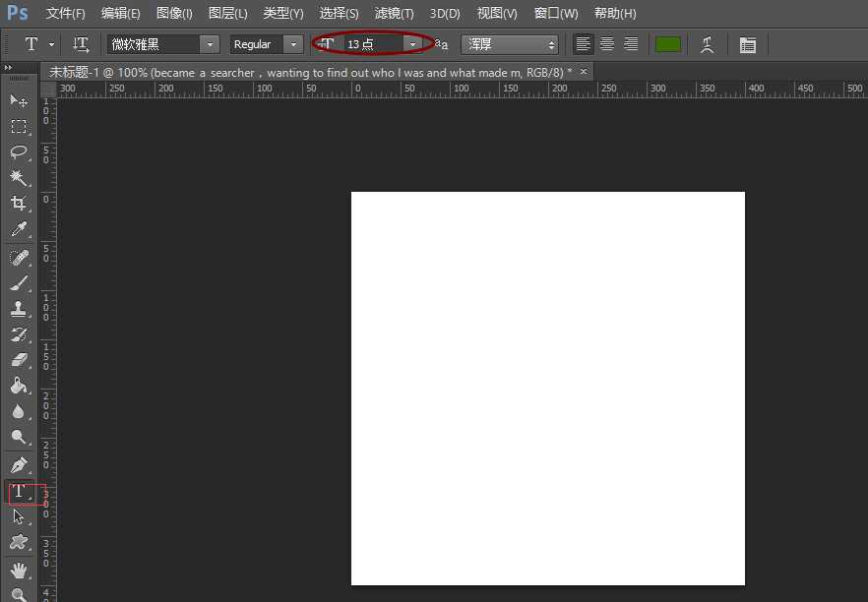Toggle text orientation button

pos(82,44)
